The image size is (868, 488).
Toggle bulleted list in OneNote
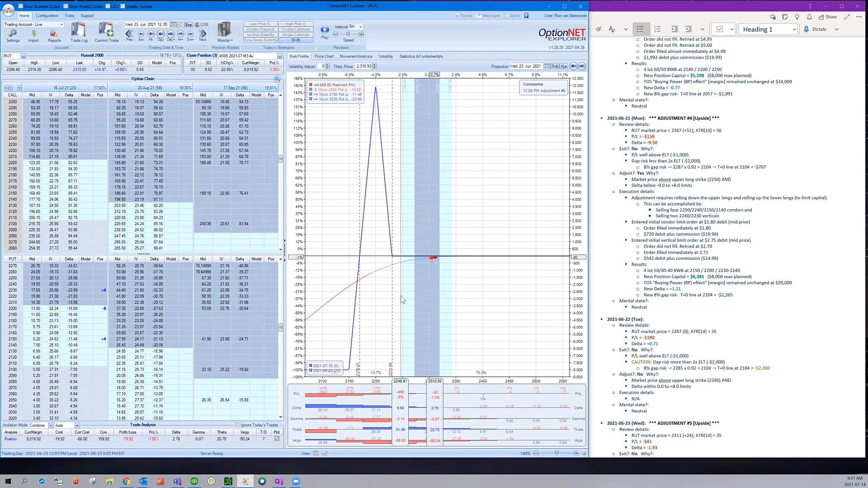click(x=640, y=29)
